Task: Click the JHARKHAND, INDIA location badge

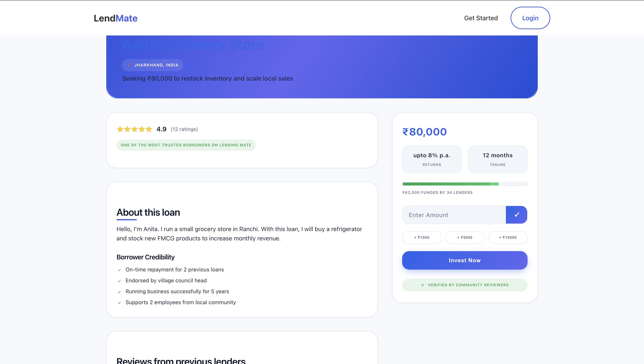Action: [152, 65]
